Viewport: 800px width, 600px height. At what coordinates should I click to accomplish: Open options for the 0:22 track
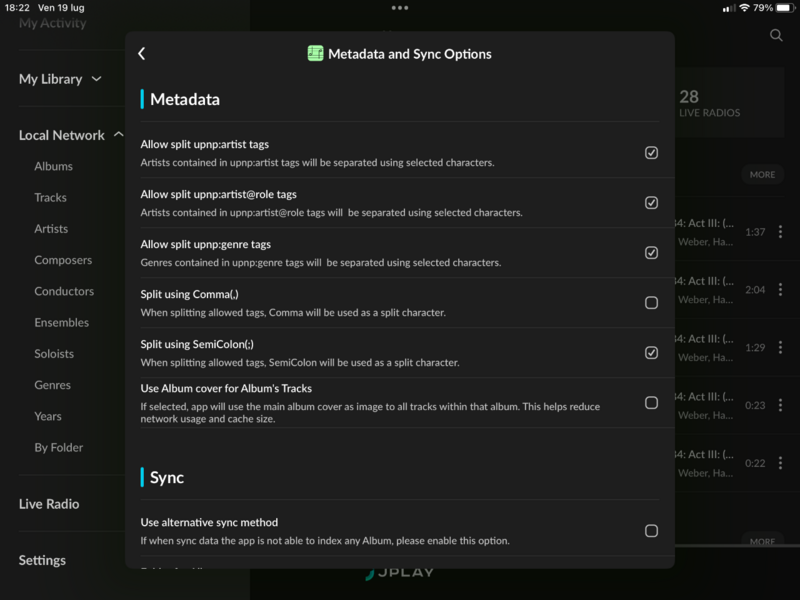tap(780, 463)
